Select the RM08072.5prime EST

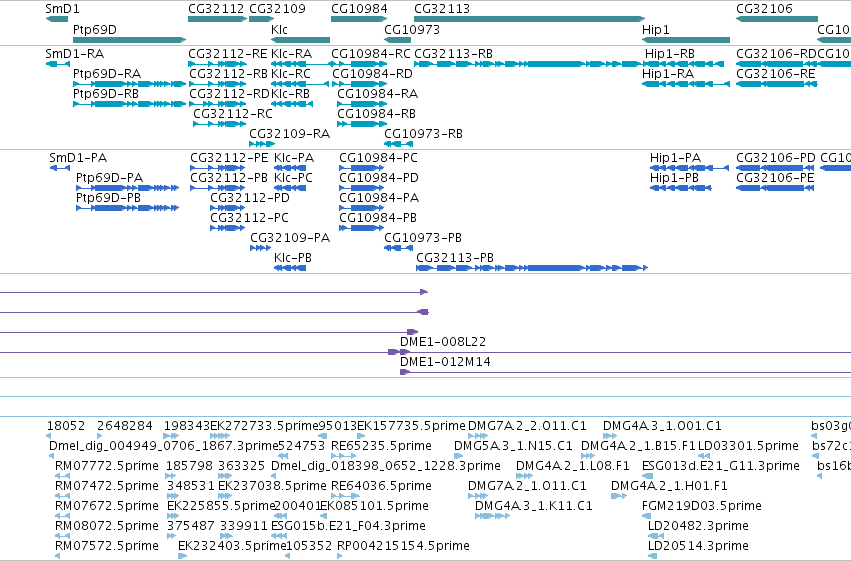pyautogui.click(x=62, y=536)
